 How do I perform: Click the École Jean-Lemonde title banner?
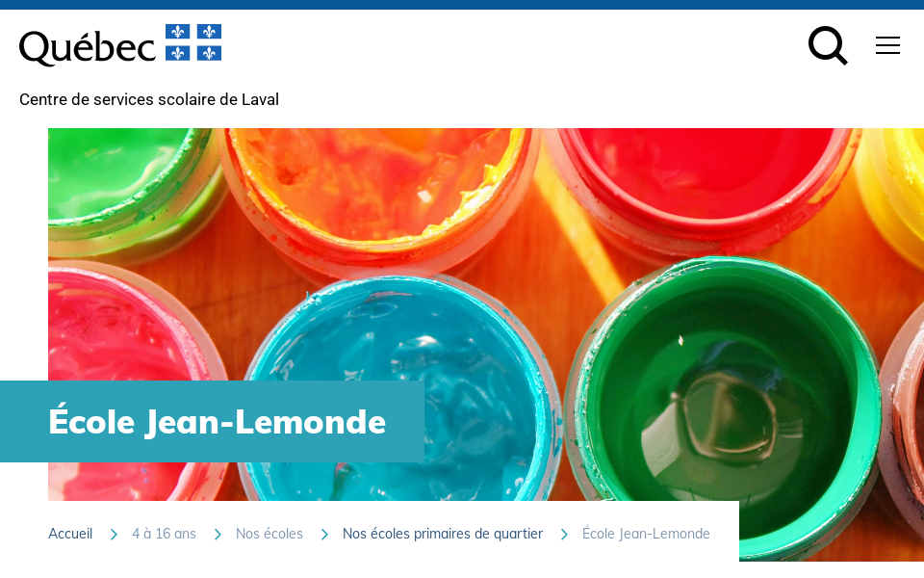pyautogui.click(x=212, y=422)
